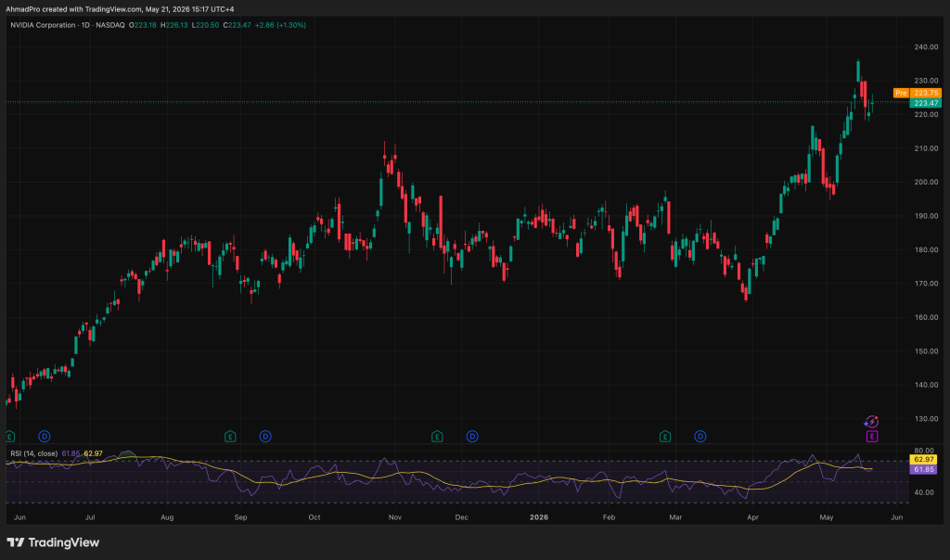Click the 140.00 price axis label
Image resolution: width=950 pixels, height=560 pixels.
tap(926, 385)
